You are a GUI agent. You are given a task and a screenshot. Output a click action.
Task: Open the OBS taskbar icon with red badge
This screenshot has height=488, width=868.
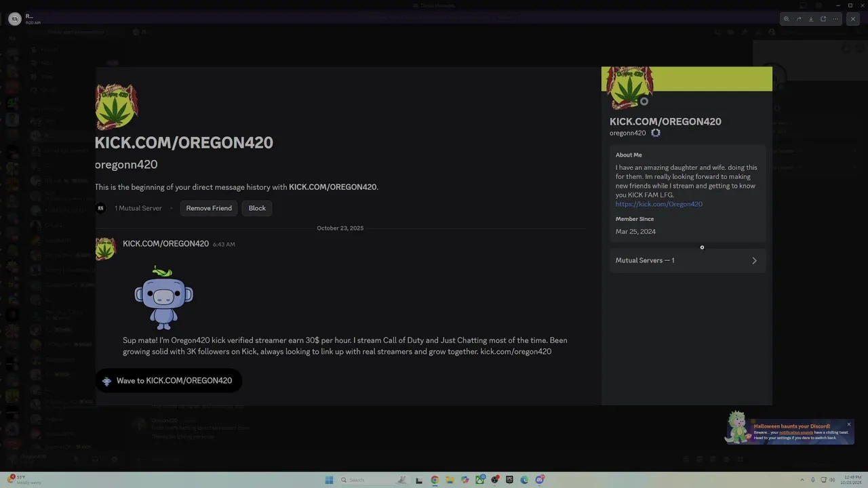(495, 480)
